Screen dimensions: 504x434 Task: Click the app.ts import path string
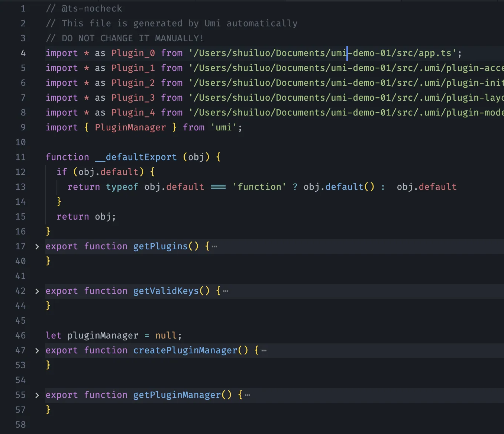click(323, 53)
